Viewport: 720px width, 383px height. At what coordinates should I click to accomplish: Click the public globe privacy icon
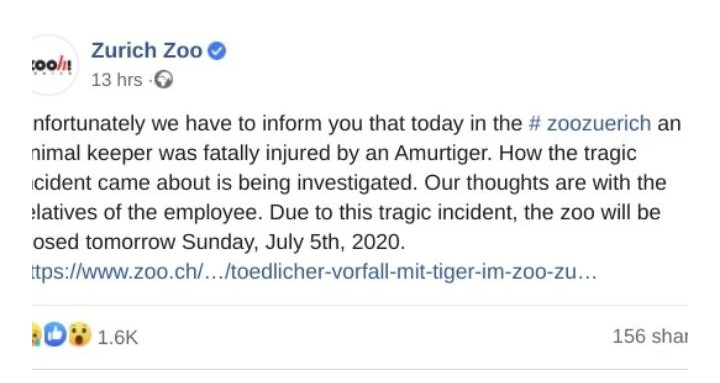163,80
